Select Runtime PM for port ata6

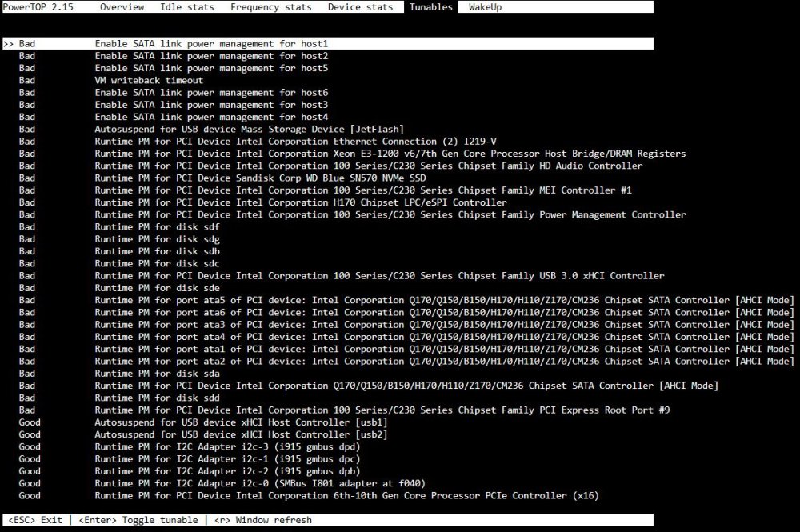pos(406,313)
